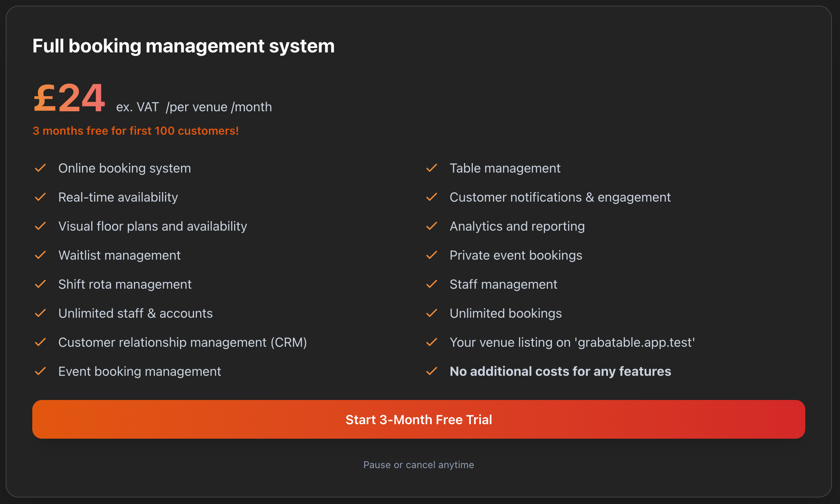Click checkmark next to Event booking management

pos(40,371)
